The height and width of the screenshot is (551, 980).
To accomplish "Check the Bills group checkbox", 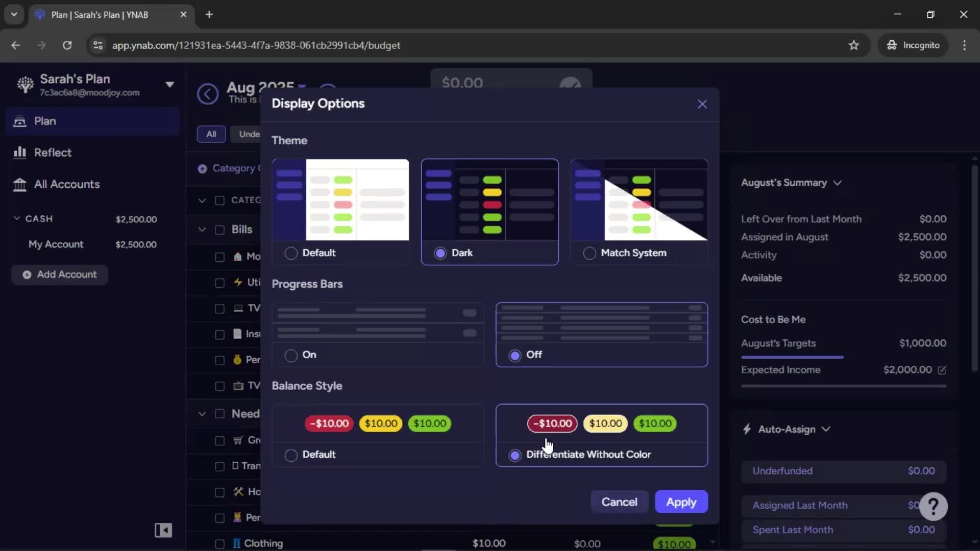I will click(x=219, y=230).
